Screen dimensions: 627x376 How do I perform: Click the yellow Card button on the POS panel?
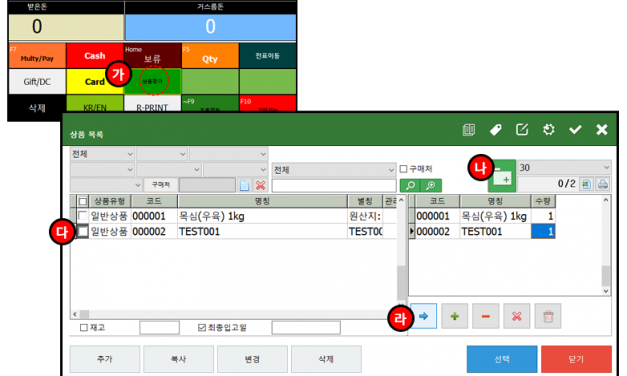[95, 82]
